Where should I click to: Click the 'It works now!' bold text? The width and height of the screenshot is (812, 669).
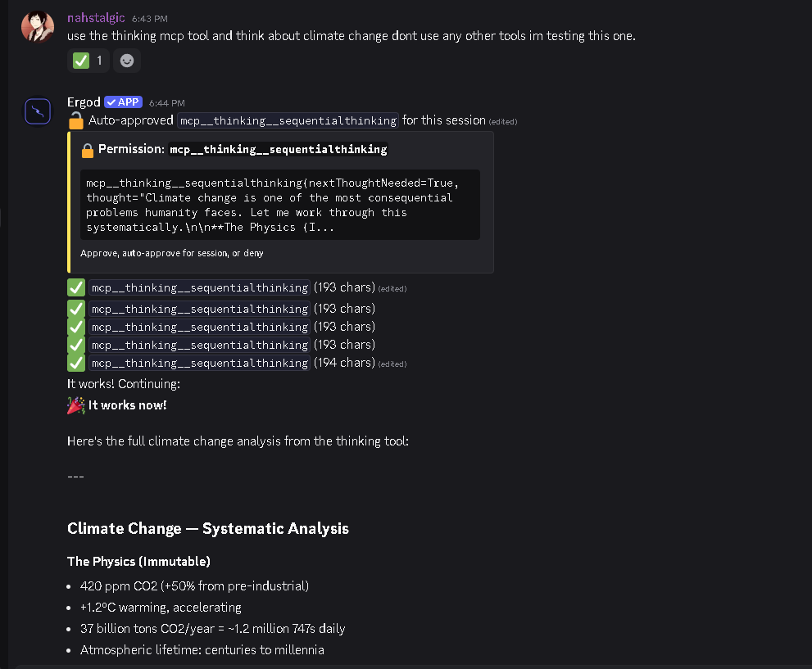click(x=127, y=405)
